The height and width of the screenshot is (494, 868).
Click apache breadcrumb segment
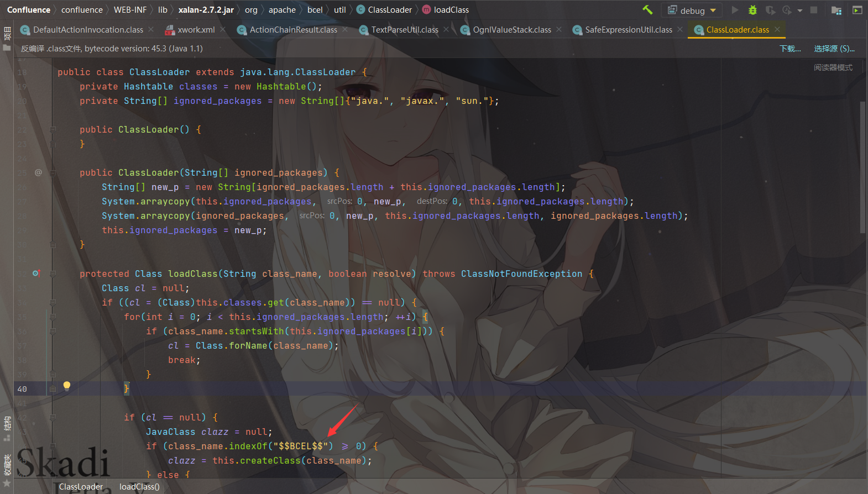[x=282, y=10]
